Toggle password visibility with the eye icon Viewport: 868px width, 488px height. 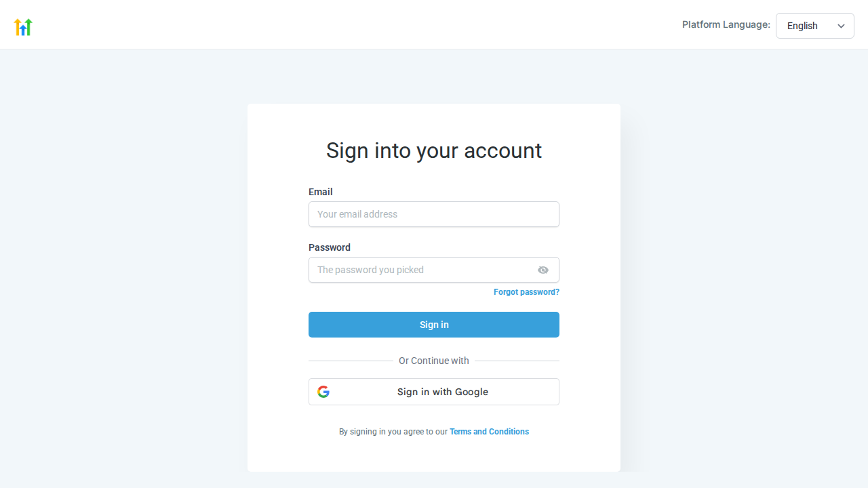(x=543, y=270)
